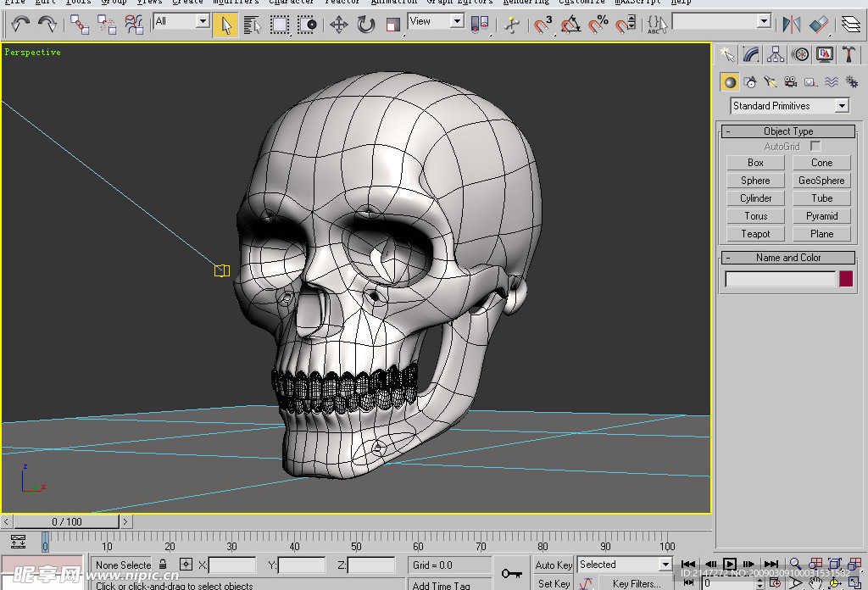Screen dimensions: 868x590
Task: Click the Redo arrow in the toolbar
Action: (47, 25)
